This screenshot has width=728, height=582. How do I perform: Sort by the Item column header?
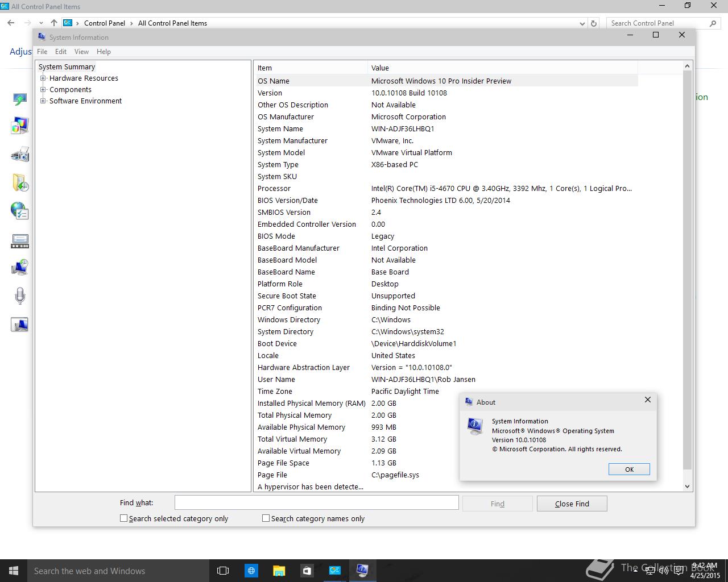click(311, 68)
